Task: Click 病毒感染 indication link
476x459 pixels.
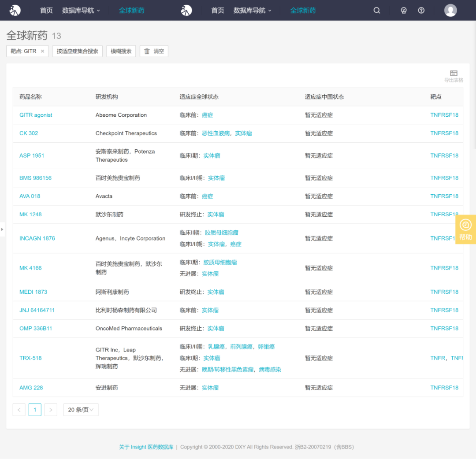Action: pyautogui.click(x=270, y=370)
